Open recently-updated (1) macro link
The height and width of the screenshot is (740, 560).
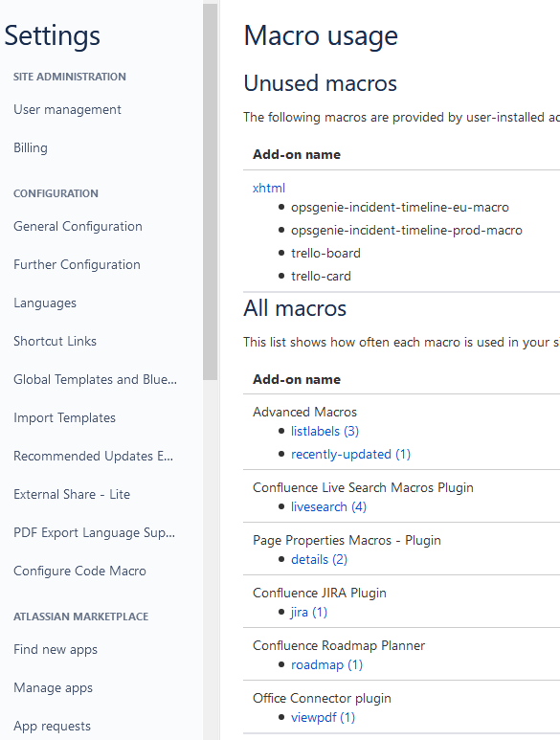coord(350,454)
